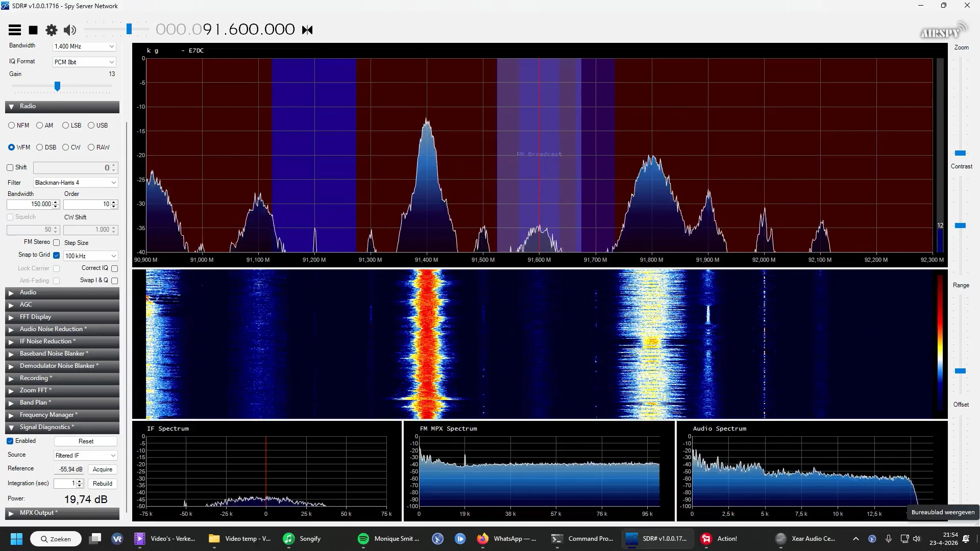
Task: Toggle Signal Diagnostics Enabled checkbox
Action: [10, 441]
